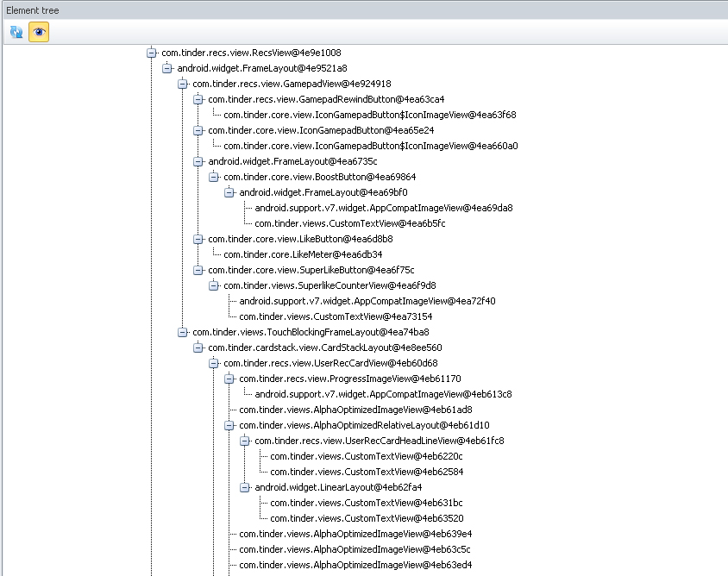Select the android.widget.FrameLayout@4e9521a8 row
Viewport: 728px width, 576px height.
262,69
